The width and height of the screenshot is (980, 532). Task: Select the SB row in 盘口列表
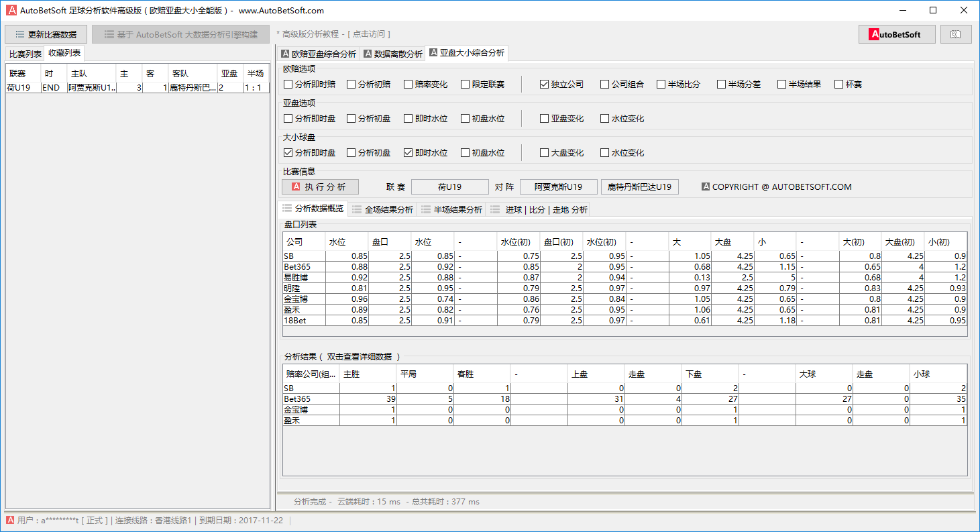(x=625, y=256)
